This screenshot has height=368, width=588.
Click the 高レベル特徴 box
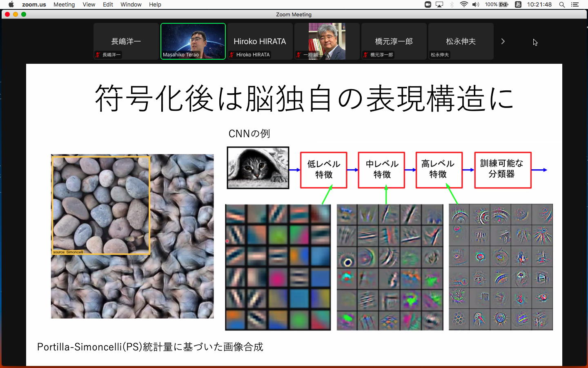(x=439, y=170)
